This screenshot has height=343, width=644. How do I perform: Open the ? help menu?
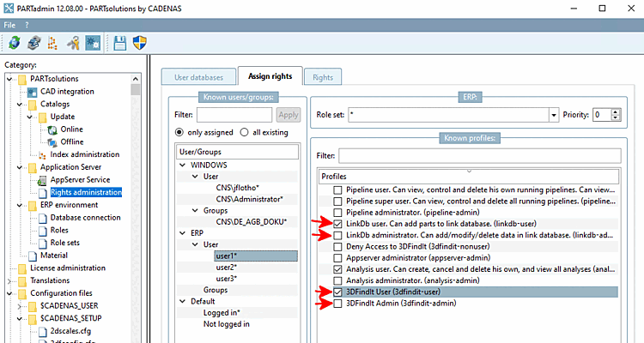click(x=27, y=25)
